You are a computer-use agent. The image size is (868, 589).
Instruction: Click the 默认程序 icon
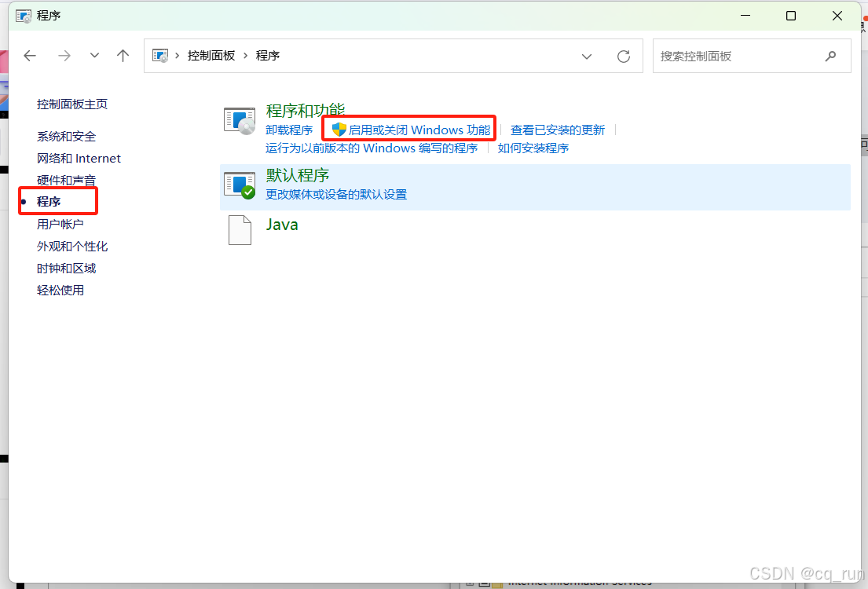pyautogui.click(x=240, y=185)
